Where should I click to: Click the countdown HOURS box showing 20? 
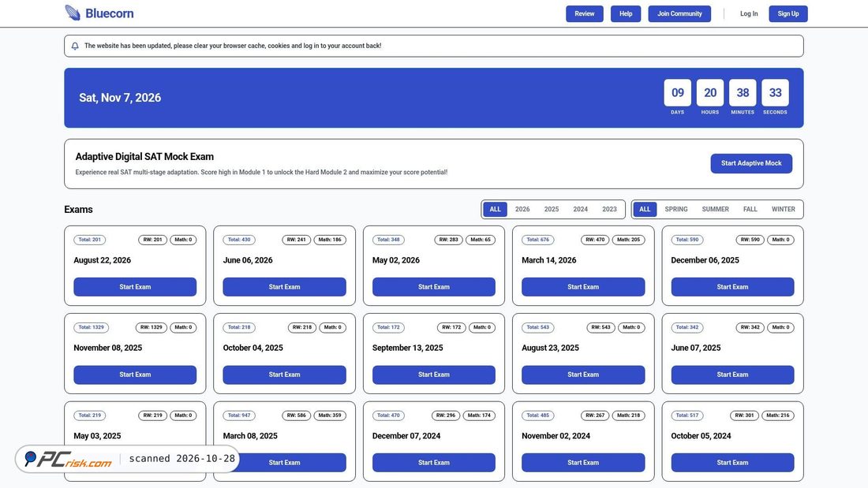[x=710, y=93]
